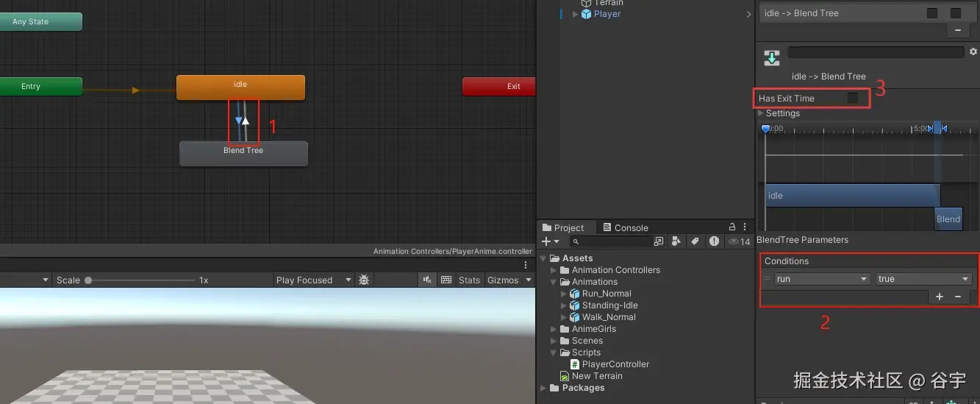Toggle the Mute Audio speaker icon
Screen dimensions: 980x404
[427, 280]
